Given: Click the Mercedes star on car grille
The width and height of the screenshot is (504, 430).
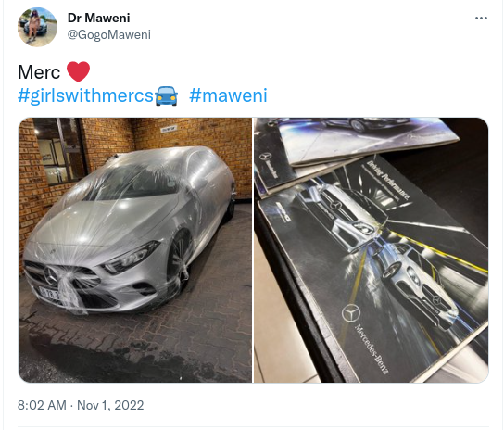Looking at the screenshot, I should [x=52, y=276].
